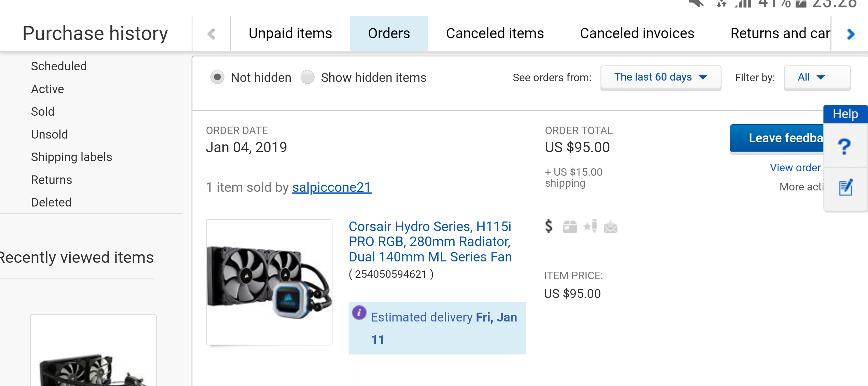Select the Show hidden items radio button
868x386 pixels.
click(x=307, y=77)
